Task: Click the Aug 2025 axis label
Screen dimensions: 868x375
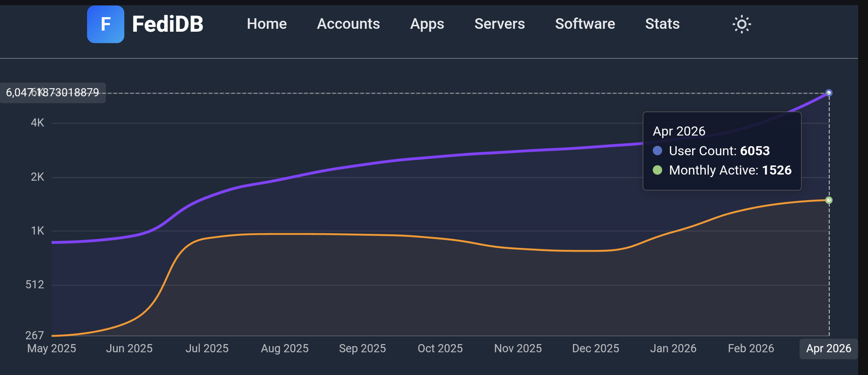Action: [x=285, y=349]
